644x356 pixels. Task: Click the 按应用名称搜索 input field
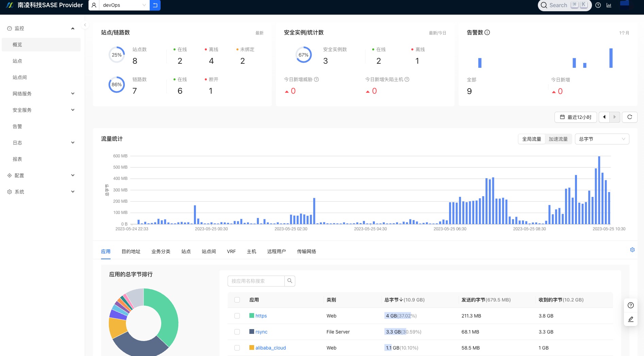[256, 281]
